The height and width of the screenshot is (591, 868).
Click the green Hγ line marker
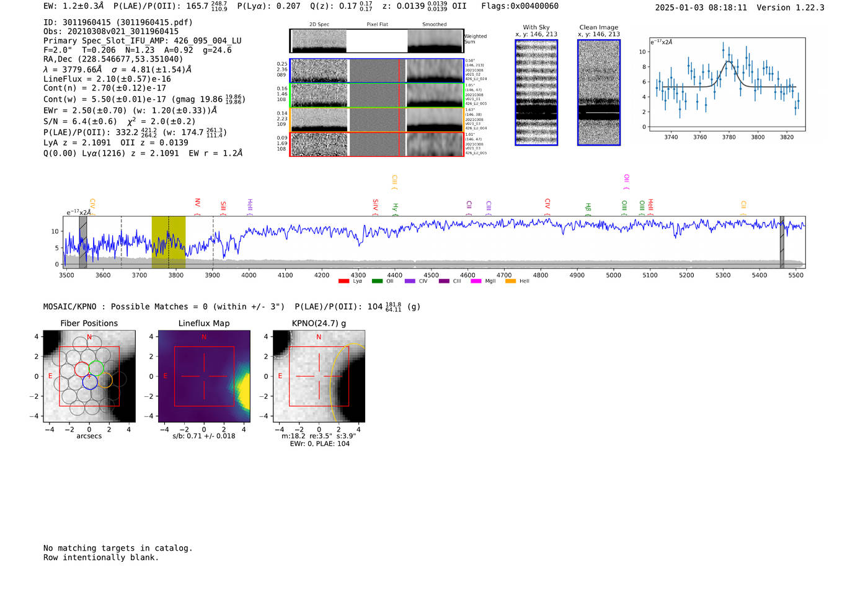point(395,209)
